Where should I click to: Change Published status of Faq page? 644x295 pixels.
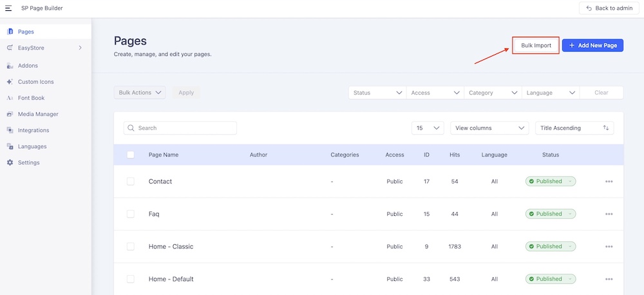(550, 214)
